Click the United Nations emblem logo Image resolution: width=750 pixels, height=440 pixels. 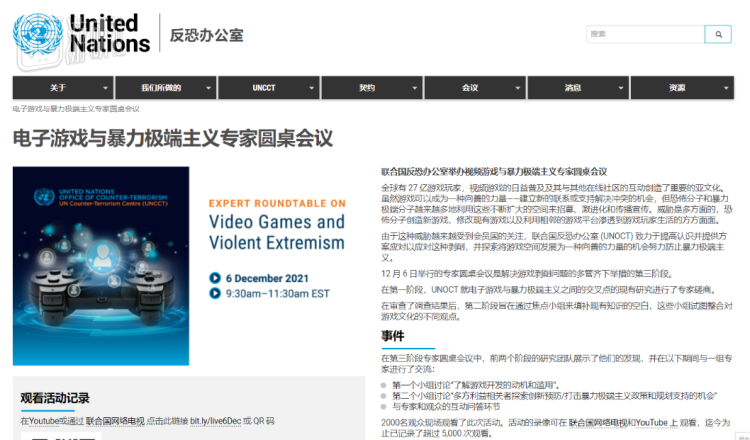coord(37,34)
